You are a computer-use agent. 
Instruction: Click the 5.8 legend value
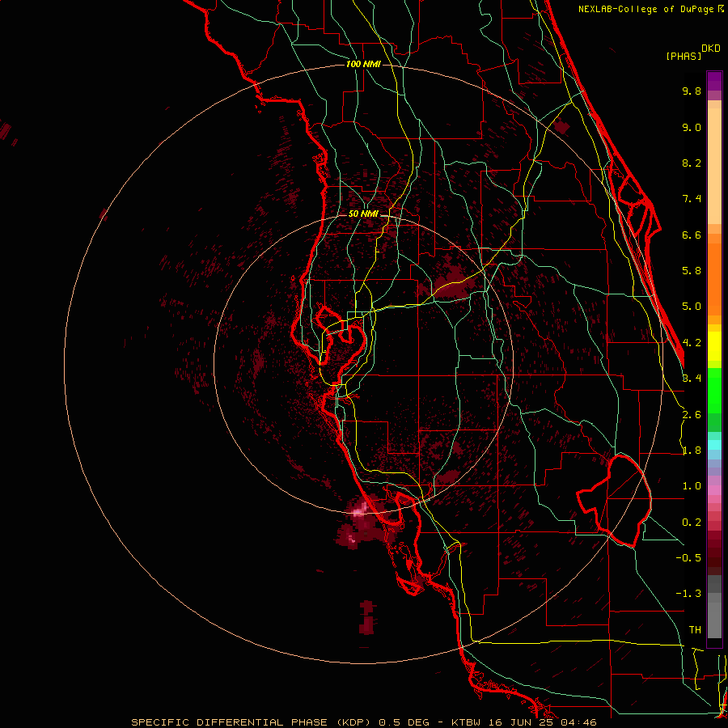(692, 271)
